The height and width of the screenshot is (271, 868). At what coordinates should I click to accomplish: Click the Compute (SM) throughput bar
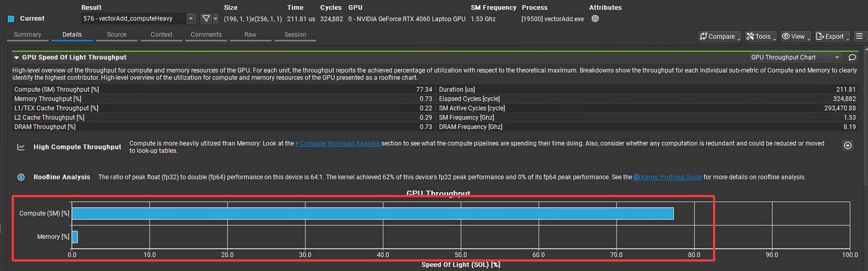[x=373, y=213]
